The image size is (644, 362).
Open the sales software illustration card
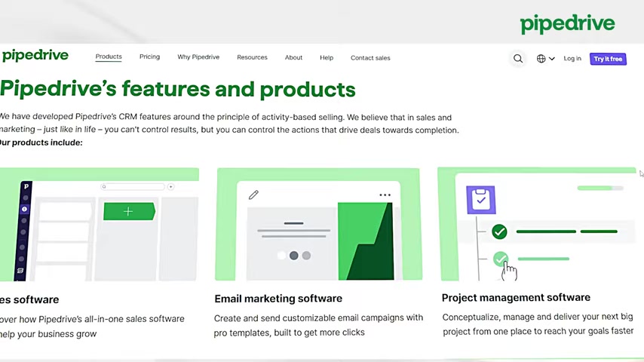[x=99, y=224]
